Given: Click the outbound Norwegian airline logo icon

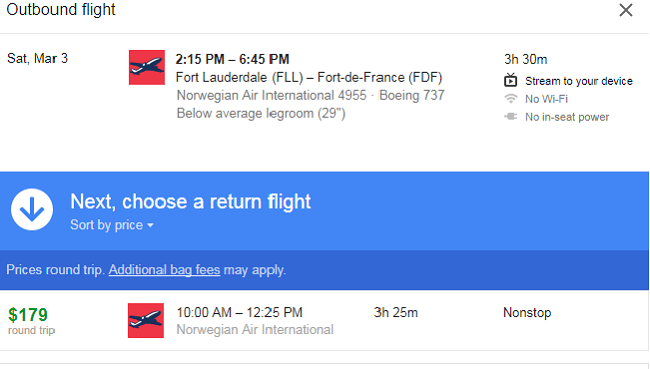Looking at the screenshot, I should pyautogui.click(x=147, y=68).
